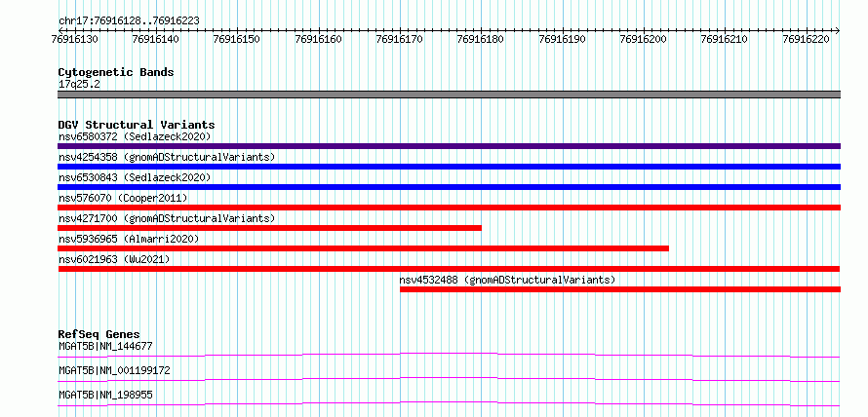Image resolution: width=868 pixels, height=417 pixels.
Task: Open variant nsv6530843 (Sedlazeck2020) label
Action: (x=135, y=177)
